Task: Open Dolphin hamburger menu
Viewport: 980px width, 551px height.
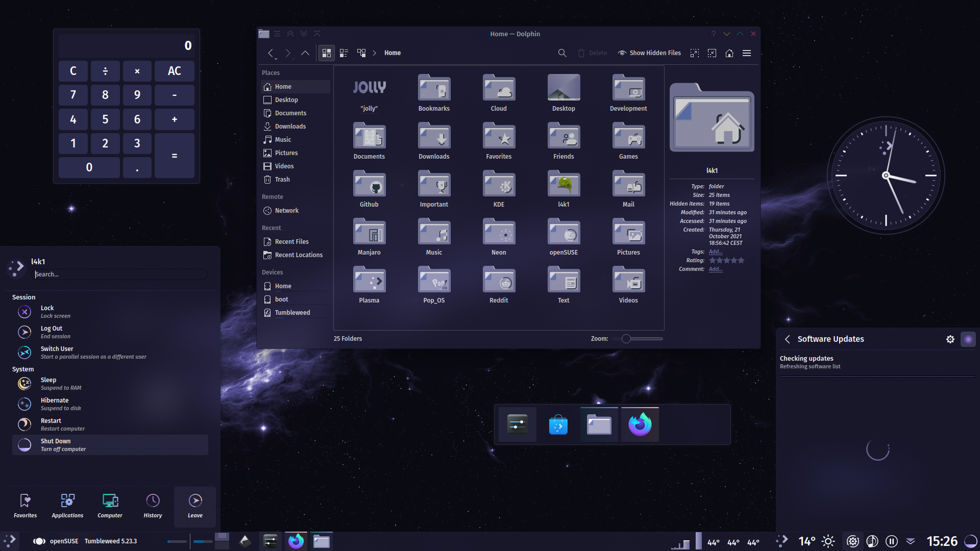Action: [x=747, y=53]
